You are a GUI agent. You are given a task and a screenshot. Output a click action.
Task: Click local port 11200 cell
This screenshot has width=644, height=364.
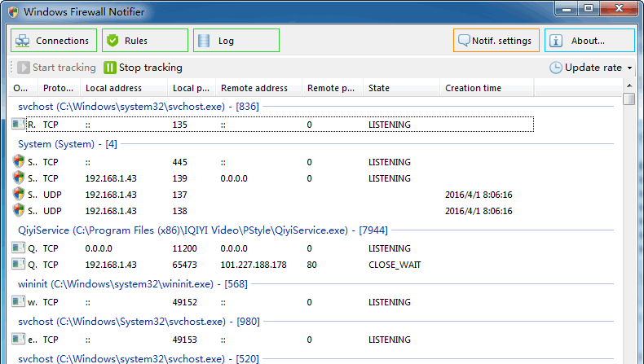pos(184,248)
